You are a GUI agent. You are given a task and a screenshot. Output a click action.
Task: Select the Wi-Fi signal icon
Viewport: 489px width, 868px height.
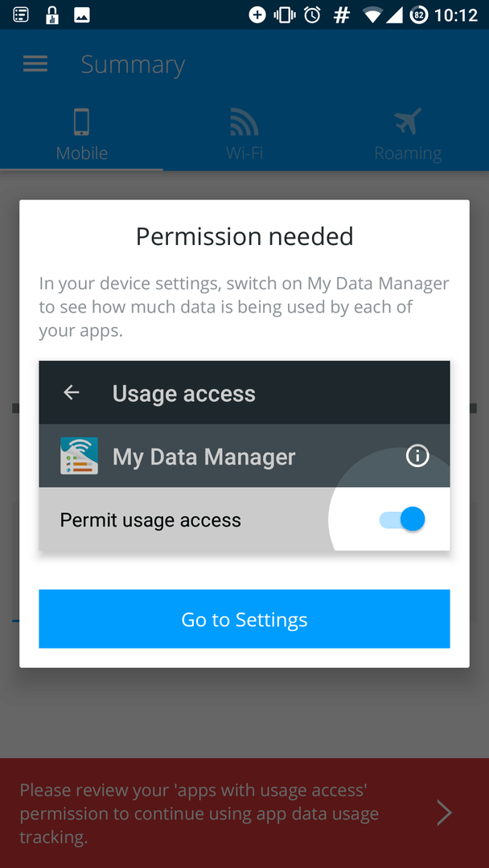tap(244, 122)
